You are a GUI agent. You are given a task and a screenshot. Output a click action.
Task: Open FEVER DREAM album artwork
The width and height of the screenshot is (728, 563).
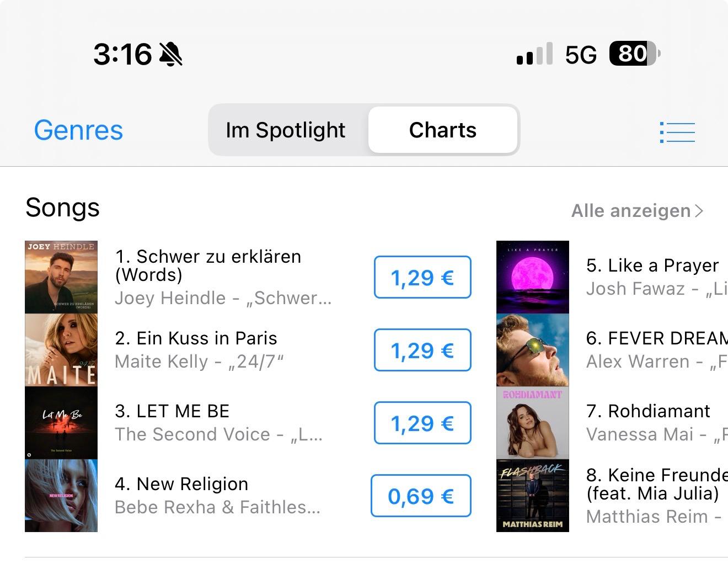coord(533,350)
